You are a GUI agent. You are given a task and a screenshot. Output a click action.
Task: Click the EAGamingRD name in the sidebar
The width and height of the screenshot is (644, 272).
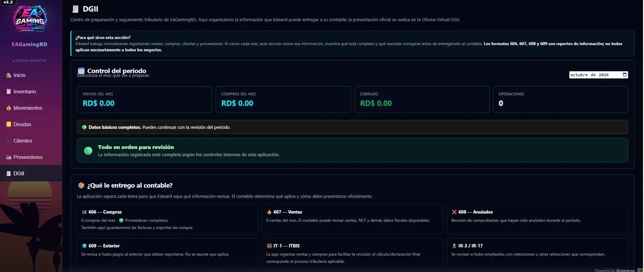30,44
